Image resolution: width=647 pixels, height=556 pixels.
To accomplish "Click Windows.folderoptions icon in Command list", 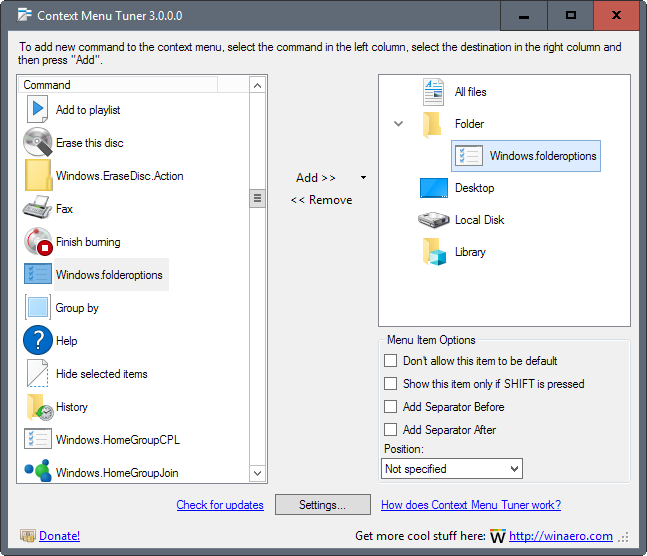I will (38, 274).
